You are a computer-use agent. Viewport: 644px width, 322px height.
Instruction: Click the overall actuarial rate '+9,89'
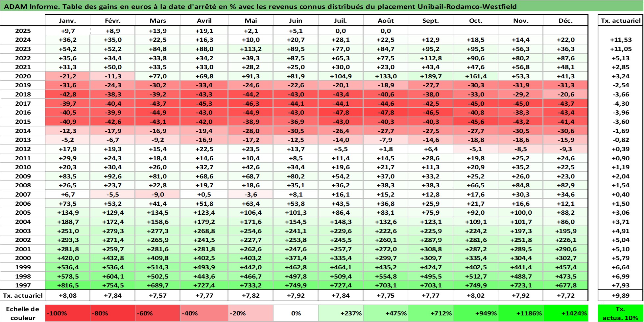[x=621, y=295]
